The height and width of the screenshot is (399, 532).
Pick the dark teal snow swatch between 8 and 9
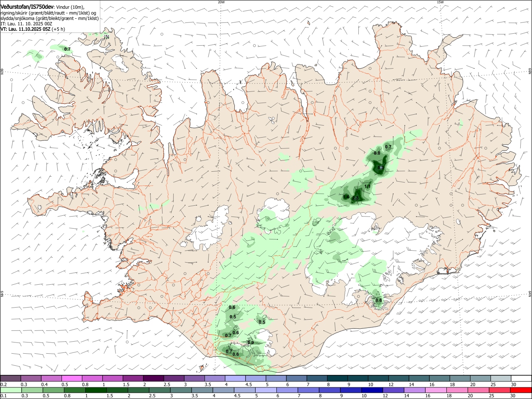tap(337, 378)
